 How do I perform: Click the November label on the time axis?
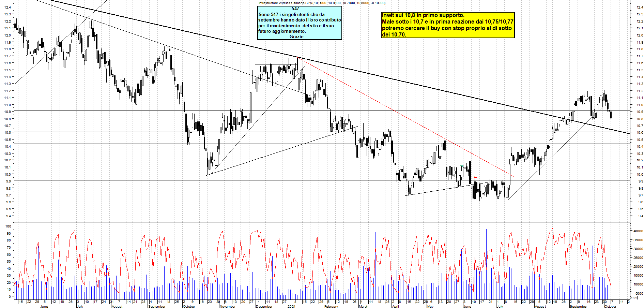click(228, 306)
